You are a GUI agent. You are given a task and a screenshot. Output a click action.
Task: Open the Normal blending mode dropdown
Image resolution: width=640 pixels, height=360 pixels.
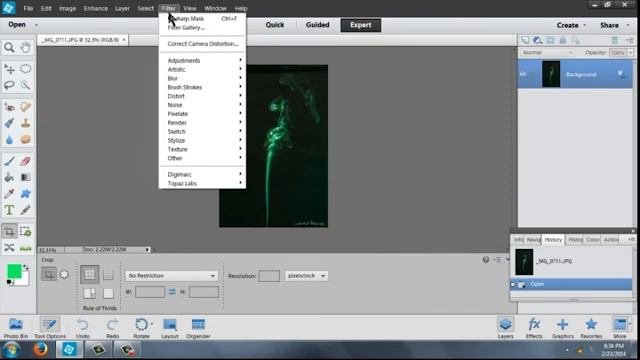point(547,53)
